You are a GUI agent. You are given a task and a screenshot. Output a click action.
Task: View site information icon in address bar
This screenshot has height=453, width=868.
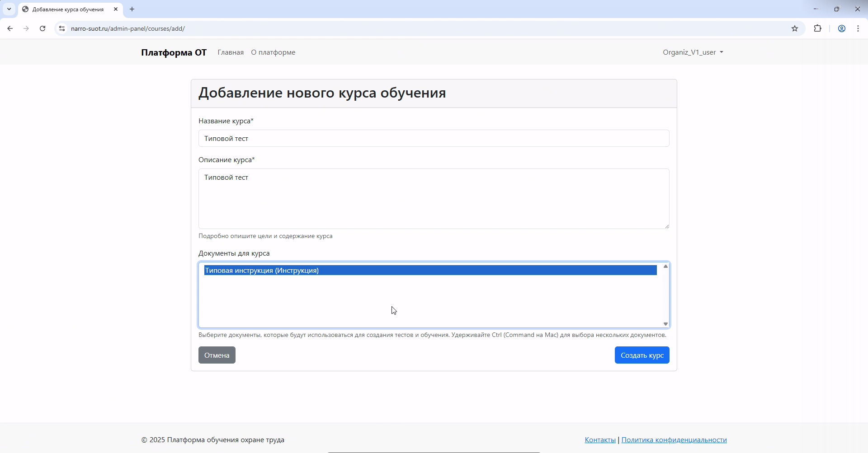(x=62, y=28)
